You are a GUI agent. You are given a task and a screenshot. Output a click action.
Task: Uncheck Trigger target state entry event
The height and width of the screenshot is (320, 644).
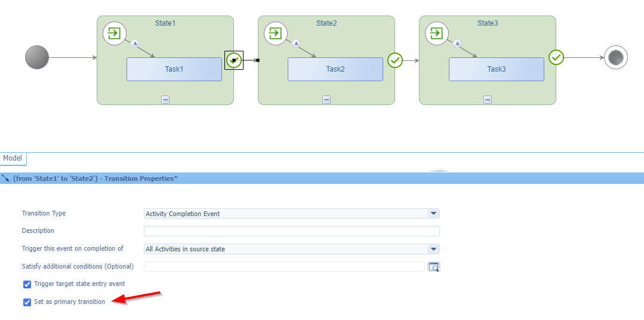pyautogui.click(x=27, y=284)
